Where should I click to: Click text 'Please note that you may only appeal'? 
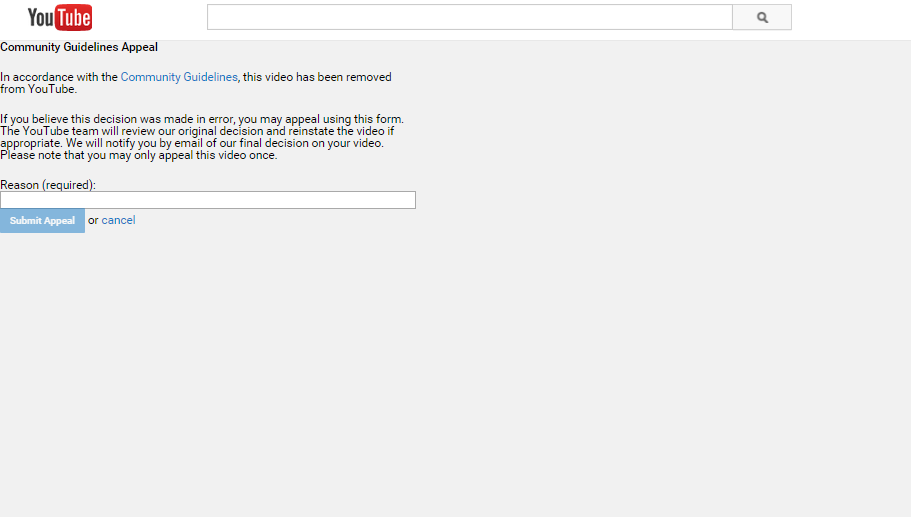(x=95, y=155)
